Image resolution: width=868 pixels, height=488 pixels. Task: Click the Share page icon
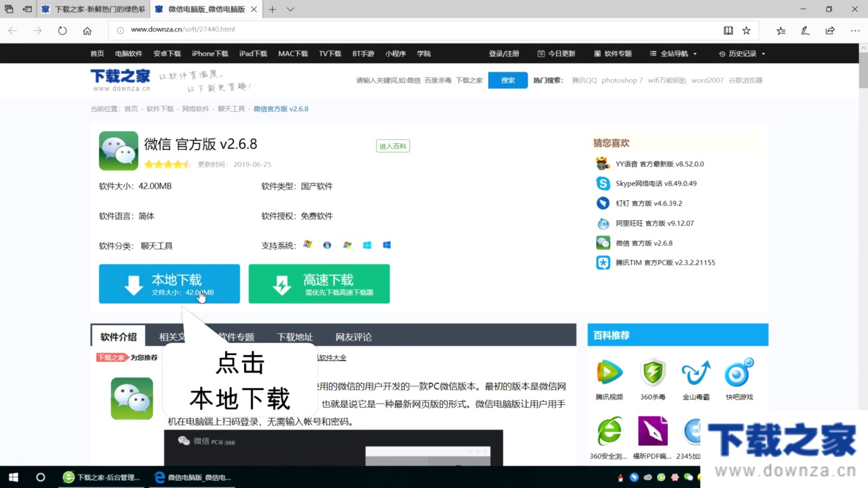830,30
